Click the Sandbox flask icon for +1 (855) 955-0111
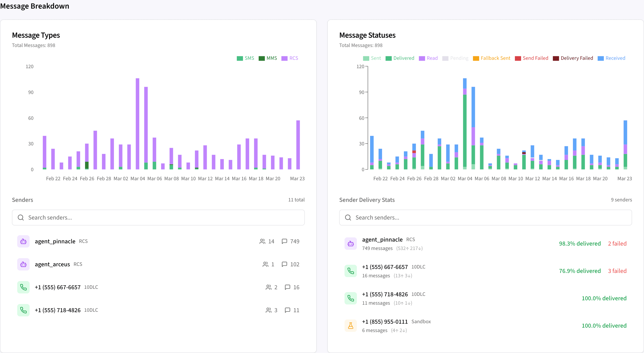644x353 pixels. click(351, 325)
